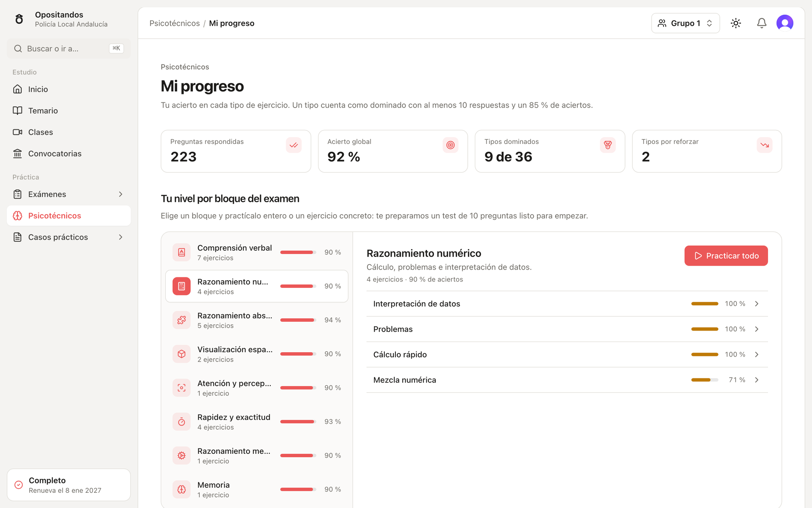This screenshot has width=812, height=508.
Task: Open Temario in the sidebar
Action: 69,111
